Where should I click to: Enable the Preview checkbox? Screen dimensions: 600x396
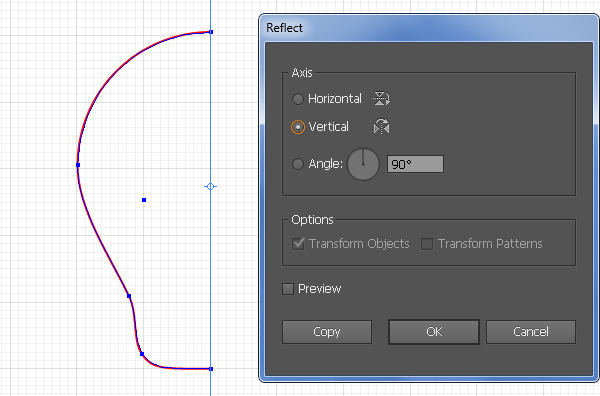(288, 289)
